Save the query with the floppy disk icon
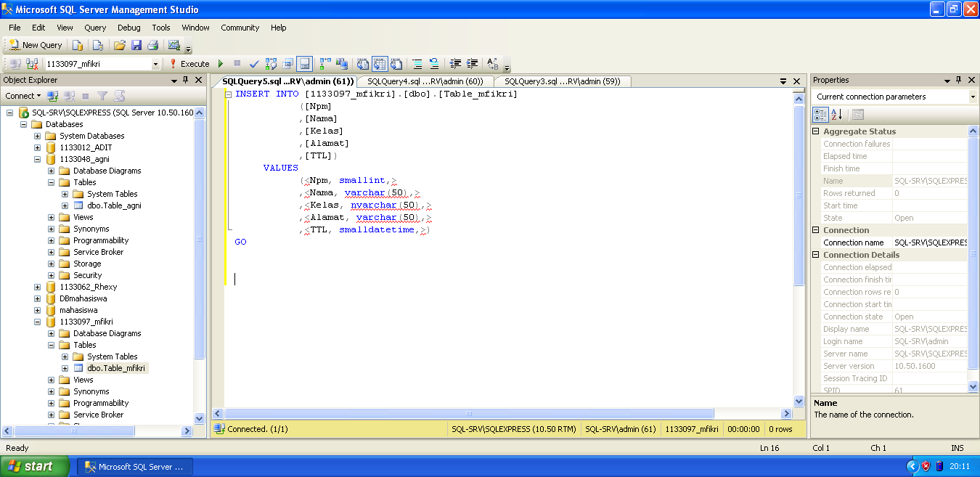This screenshot has width=980, height=477. point(136,45)
